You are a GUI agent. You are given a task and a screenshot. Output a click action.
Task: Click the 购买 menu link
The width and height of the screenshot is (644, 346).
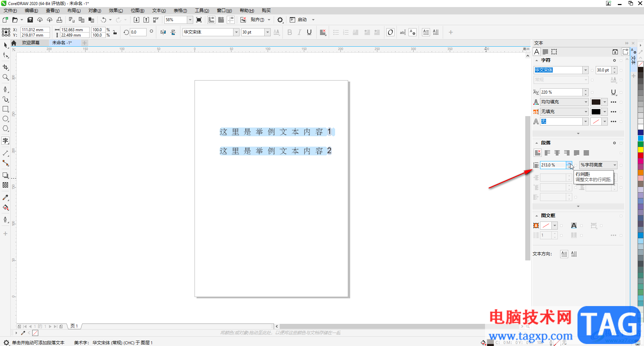(x=266, y=11)
